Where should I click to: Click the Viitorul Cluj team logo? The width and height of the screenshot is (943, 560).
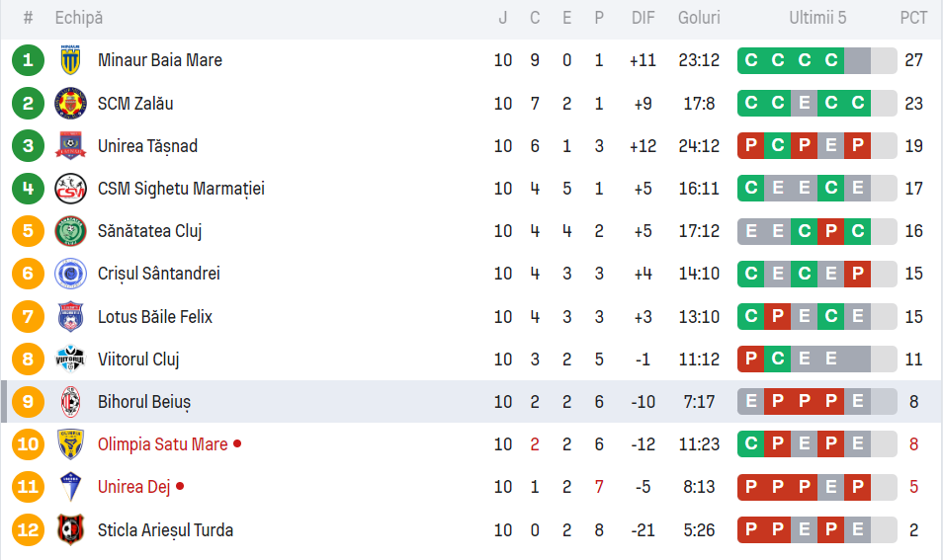click(x=70, y=360)
